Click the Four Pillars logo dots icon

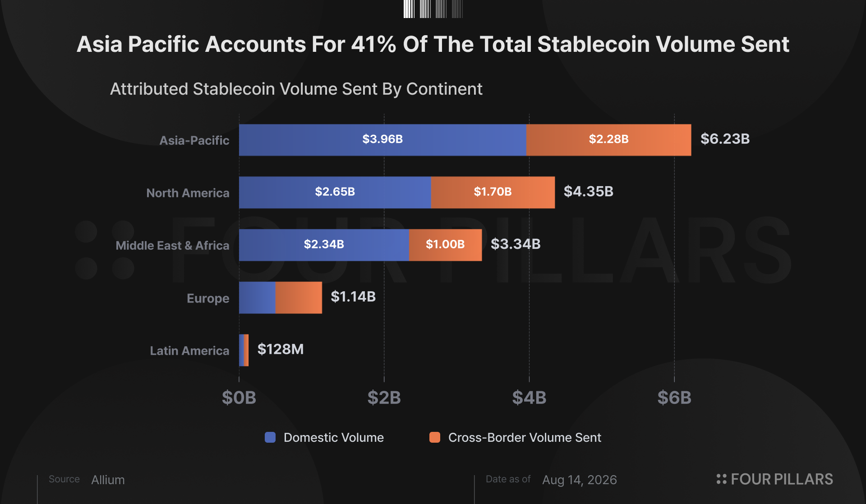click(722, 479)
